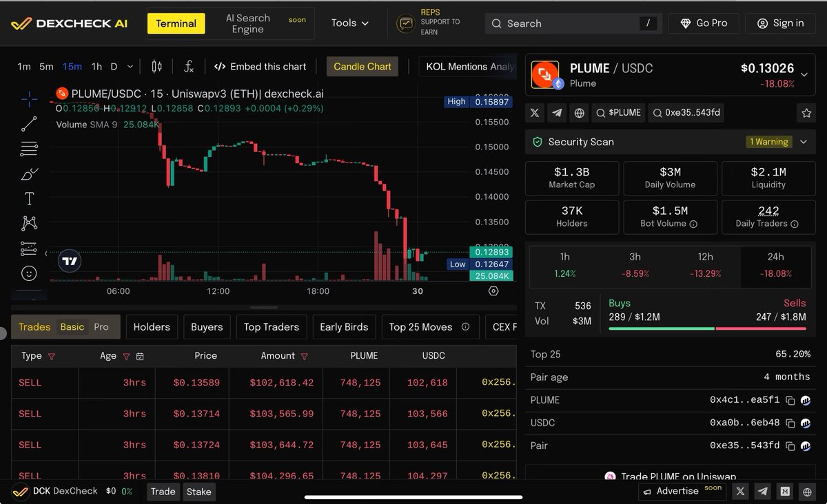The height and width of the screenshot is (504, 827).
Task: Open the PLUME X (Twitter) page icon
Action: 535,112
